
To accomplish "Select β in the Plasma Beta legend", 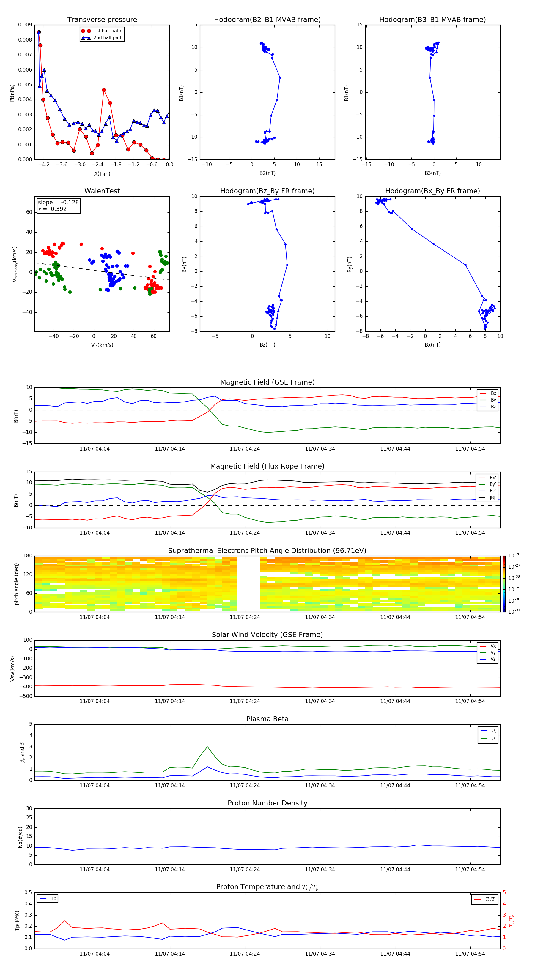I will tap(488, 739).
